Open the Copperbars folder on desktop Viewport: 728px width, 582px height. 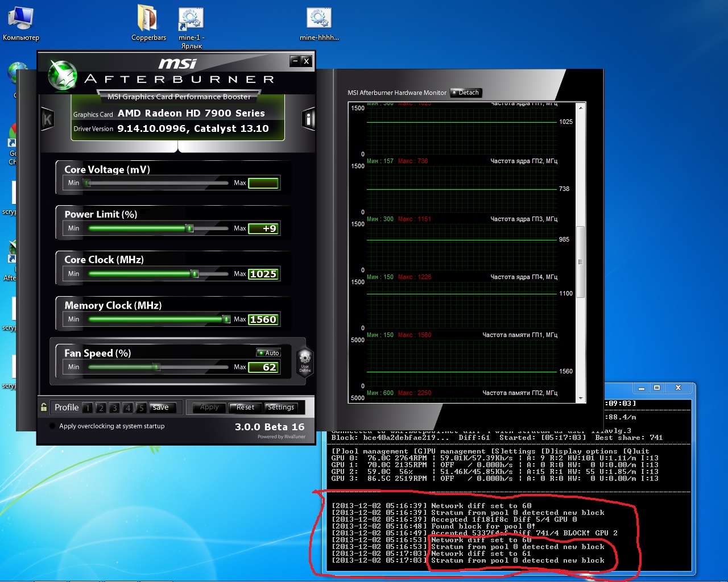pyautogui.click(x=148, y=23)
